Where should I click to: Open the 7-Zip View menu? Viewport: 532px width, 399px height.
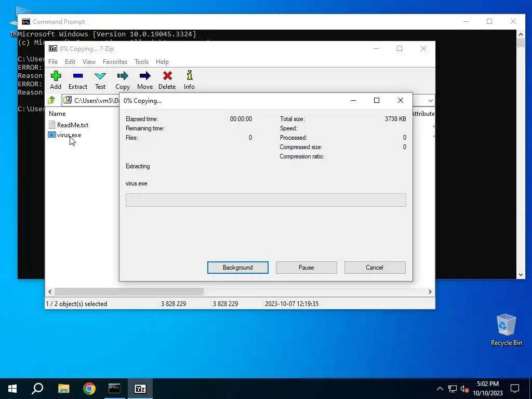(x=89, y=62)
